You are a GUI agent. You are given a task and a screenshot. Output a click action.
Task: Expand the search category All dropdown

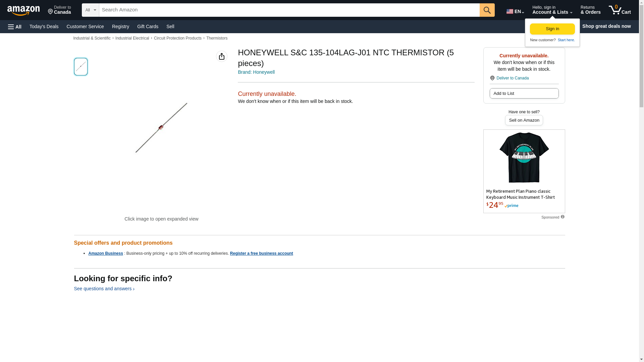[x=90, y=10]
